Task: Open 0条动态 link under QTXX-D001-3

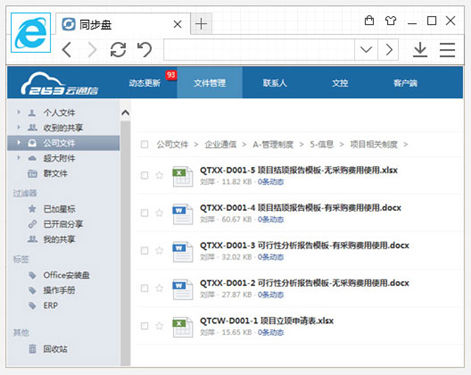Action: pos(270,257)
